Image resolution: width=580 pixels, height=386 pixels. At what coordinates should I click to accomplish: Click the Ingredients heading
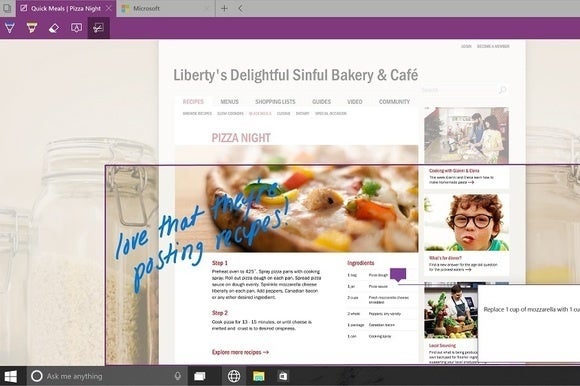pos(361,263)
